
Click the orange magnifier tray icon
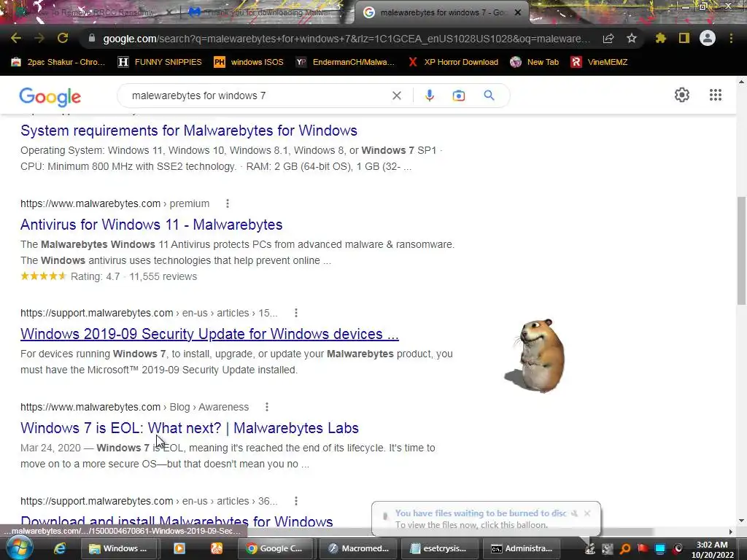(x=625, y=549)
